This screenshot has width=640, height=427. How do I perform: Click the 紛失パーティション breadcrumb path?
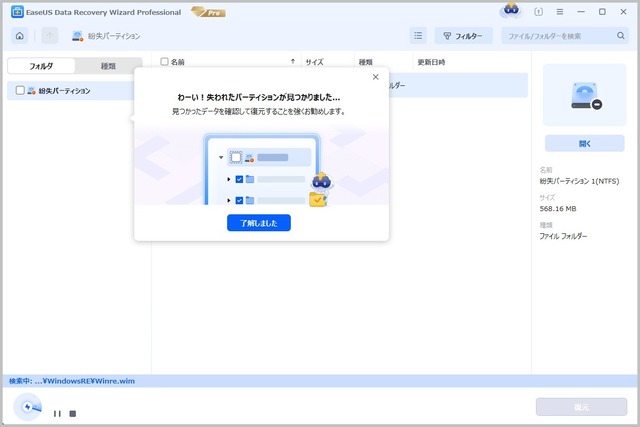[114, 36]
